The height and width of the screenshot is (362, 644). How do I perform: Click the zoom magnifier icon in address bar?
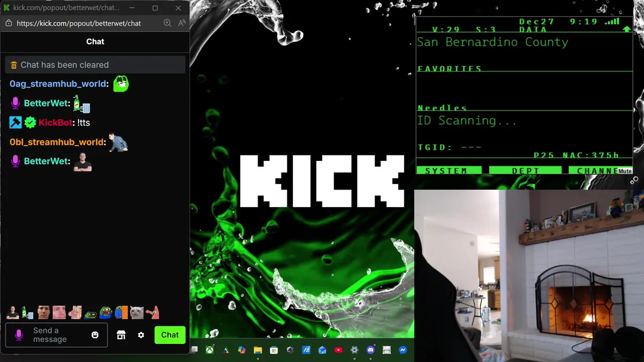tap(168, 23)
